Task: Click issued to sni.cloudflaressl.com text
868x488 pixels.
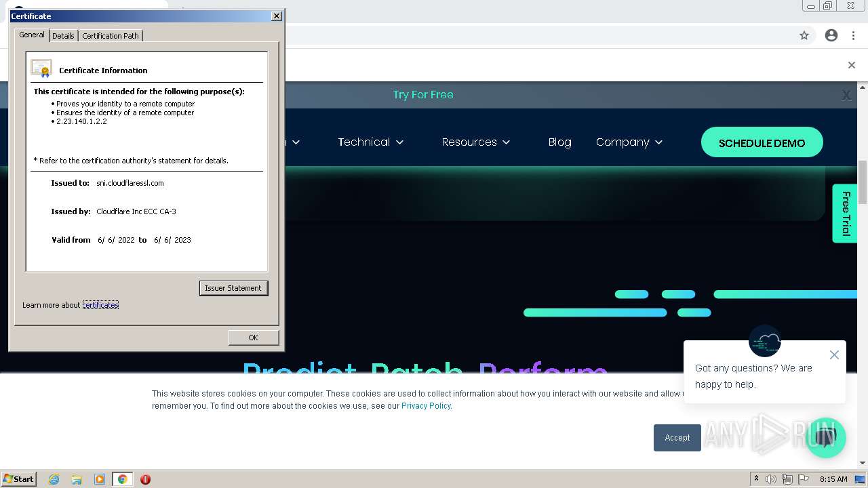Action: coord(130,183)
